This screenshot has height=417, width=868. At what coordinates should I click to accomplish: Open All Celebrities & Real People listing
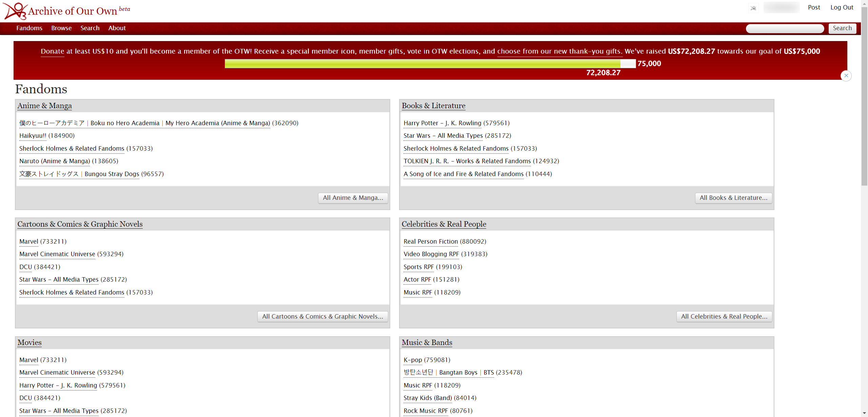724,317
